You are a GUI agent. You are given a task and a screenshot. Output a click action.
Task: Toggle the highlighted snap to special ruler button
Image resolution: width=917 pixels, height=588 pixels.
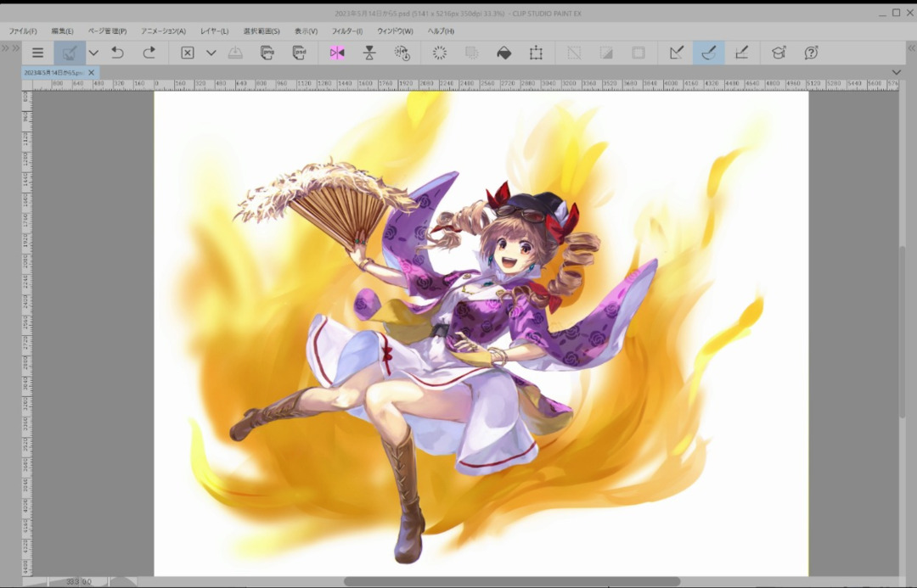(x=708, y=53)
